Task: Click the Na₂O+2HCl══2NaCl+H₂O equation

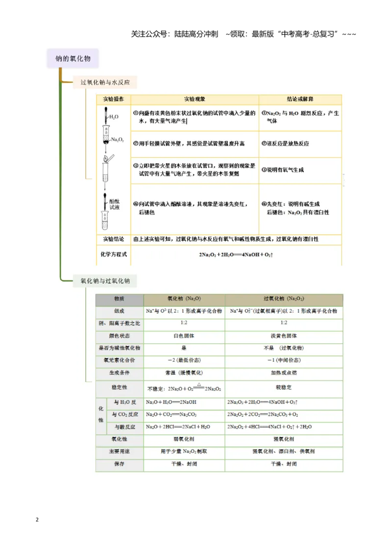Action: 177,427
